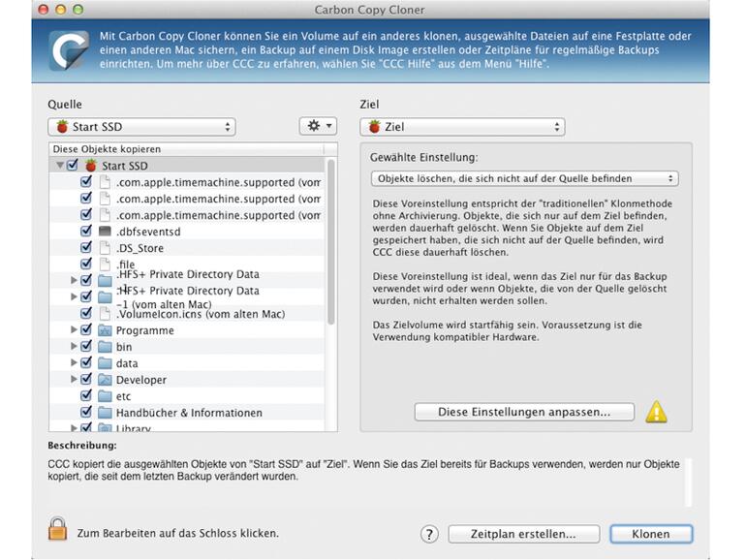Viewport: 746px width, 560px height.
Task: Click Diese Einstellungen anpassen button
Action: pyautogui.click(x=524, y=412)
